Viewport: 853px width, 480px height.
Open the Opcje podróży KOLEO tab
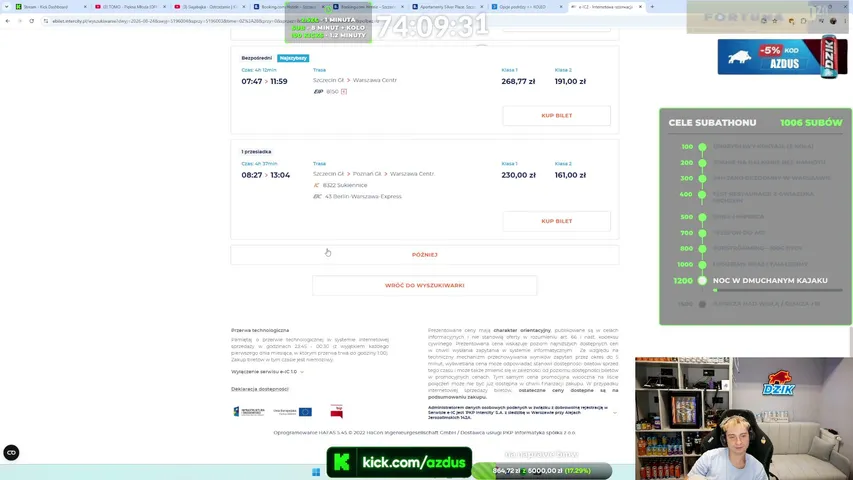click(527, 7)
